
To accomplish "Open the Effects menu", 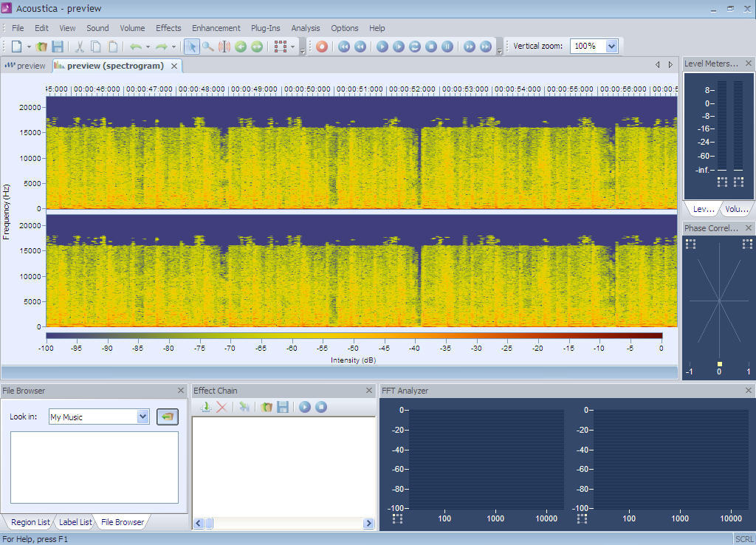I will [168, 28].
